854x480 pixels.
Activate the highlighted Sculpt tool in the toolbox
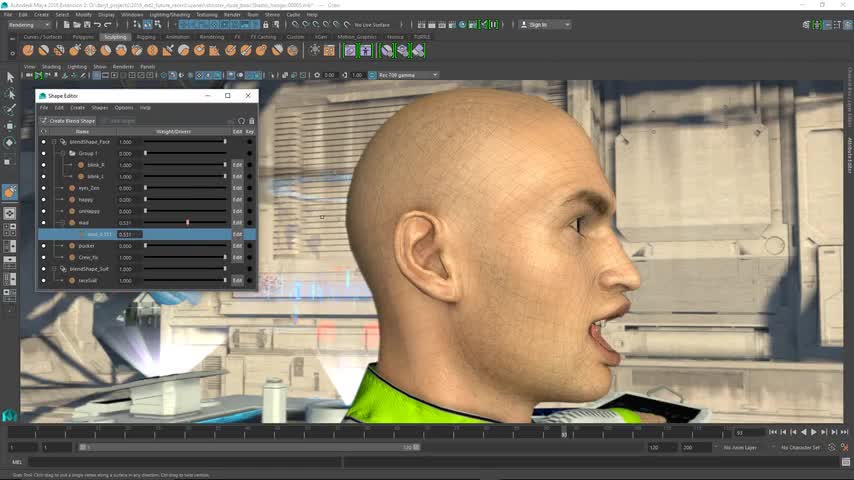tap(10, 192)
